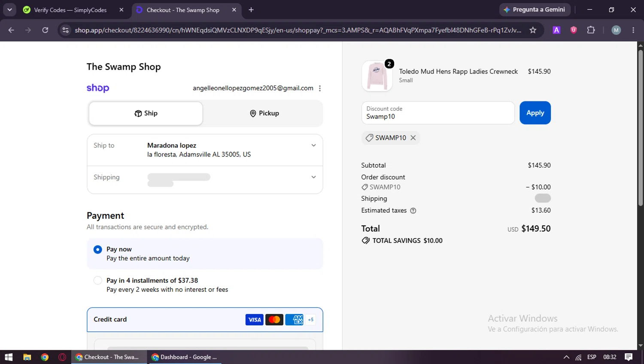Click the TOTAL SAVINGS tag icon
This screenshot has width=644, height=364.
366,241
